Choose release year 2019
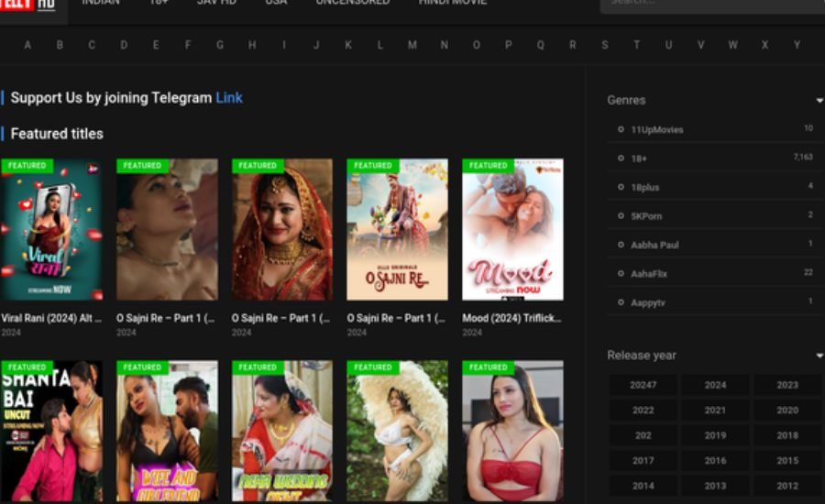This screenshot has height=504, width=825. pos(716,435)
